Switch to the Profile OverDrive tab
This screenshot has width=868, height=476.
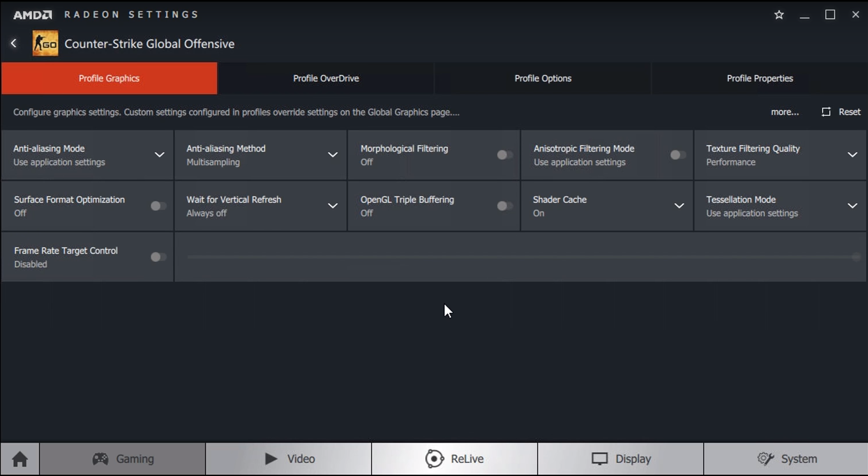[x=326, y=78]
